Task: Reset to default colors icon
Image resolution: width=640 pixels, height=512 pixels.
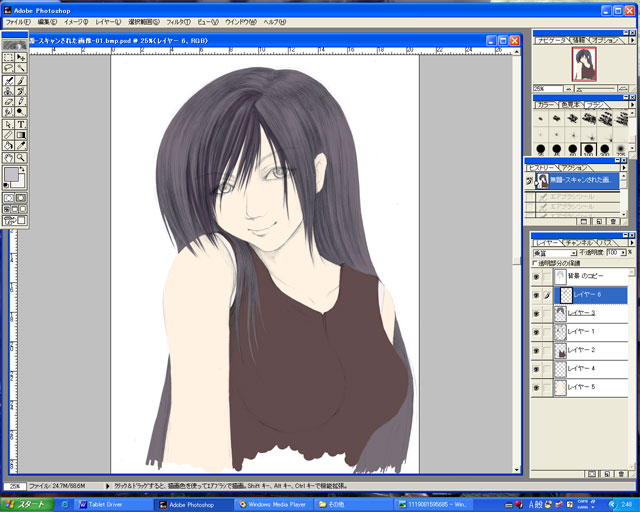Action: coord(6,185)
